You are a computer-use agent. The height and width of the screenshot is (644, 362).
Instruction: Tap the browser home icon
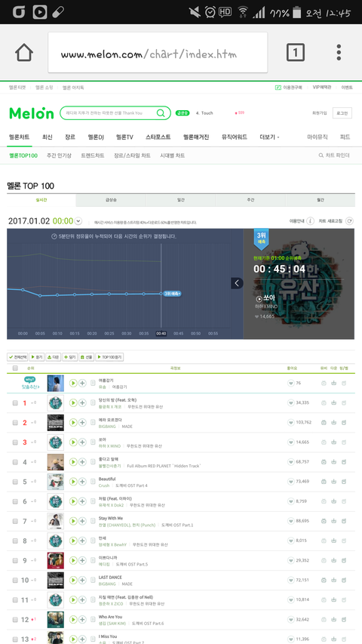(x=24, y=53)
